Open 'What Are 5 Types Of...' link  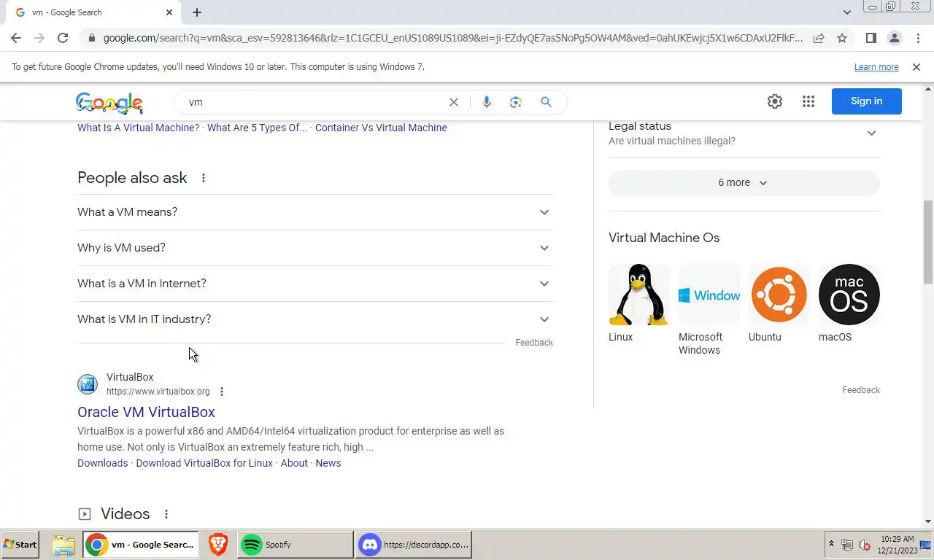pos(257,128)
